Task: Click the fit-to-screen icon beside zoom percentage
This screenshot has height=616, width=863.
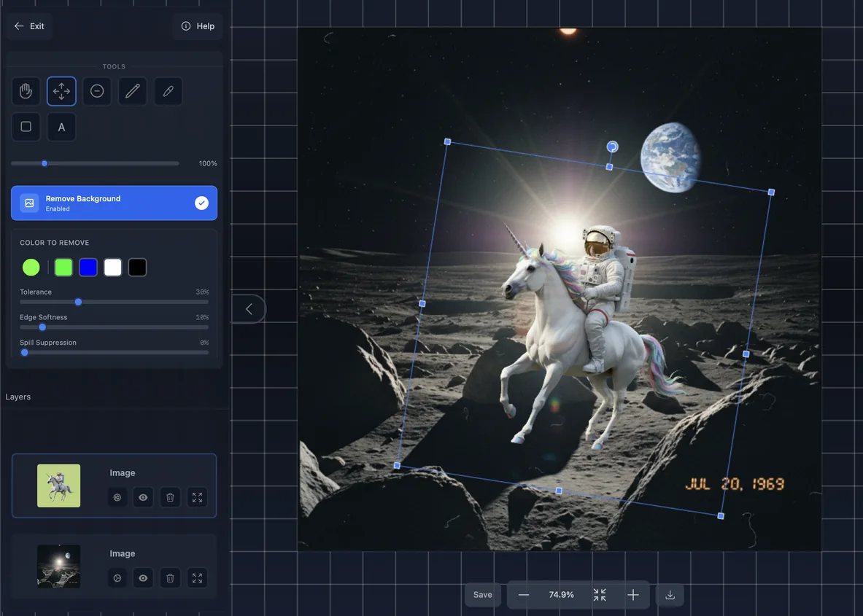Action: point(600,594)
